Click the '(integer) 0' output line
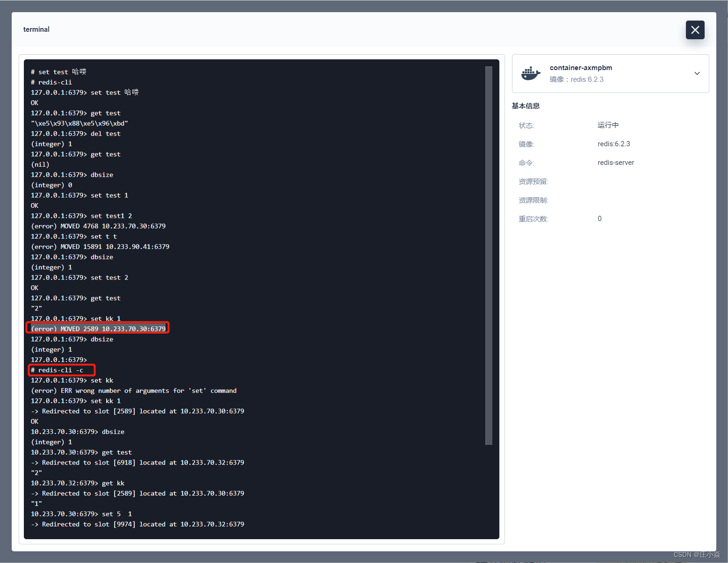This screenshot has width=728, height=563. [x=51, y=185]
